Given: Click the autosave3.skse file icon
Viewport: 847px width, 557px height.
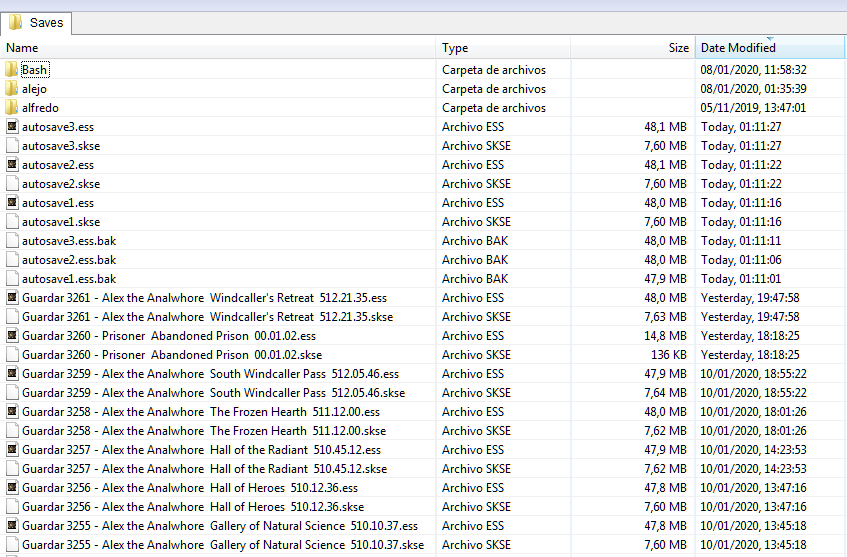Looking at the screenshot, I should [12, 146].
